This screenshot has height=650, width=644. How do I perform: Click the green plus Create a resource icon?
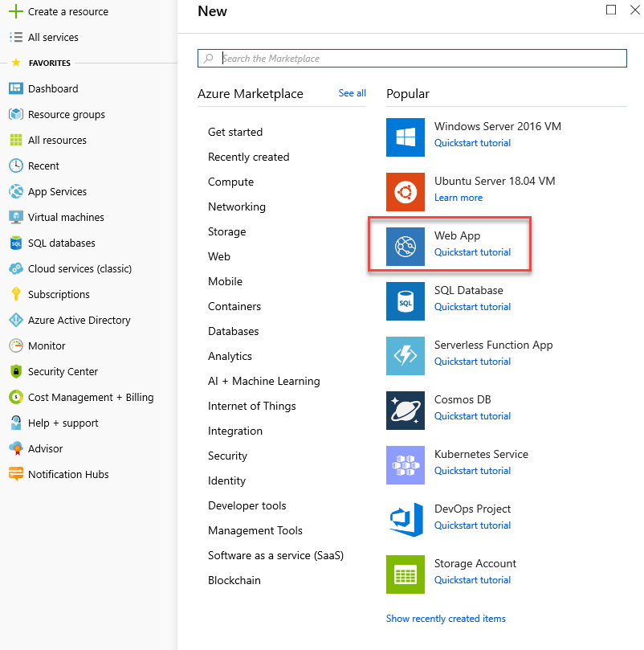(x=16, y=11)
